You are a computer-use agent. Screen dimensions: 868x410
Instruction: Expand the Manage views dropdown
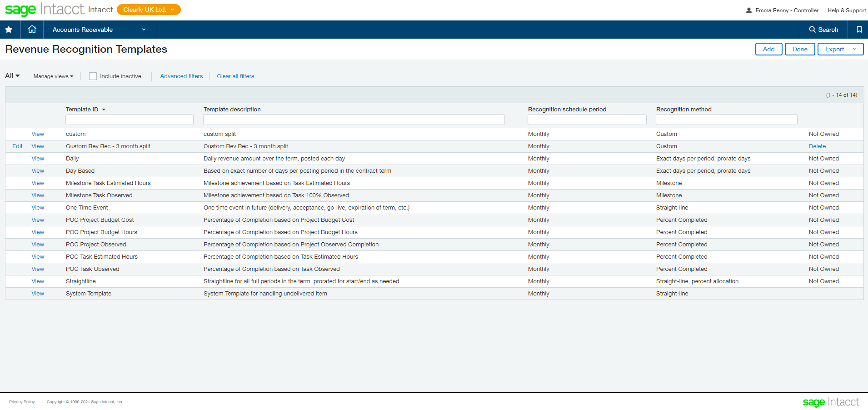(x=53, y=76)
